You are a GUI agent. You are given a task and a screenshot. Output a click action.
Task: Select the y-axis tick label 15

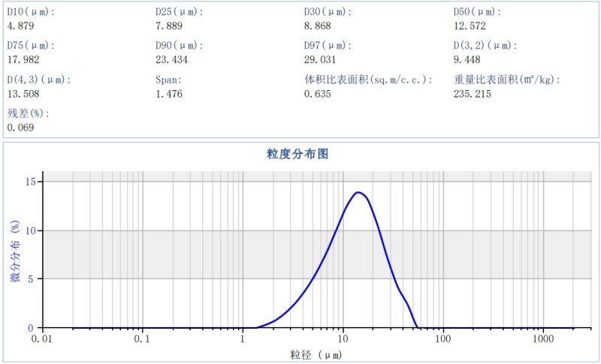[x=31, y=182]
